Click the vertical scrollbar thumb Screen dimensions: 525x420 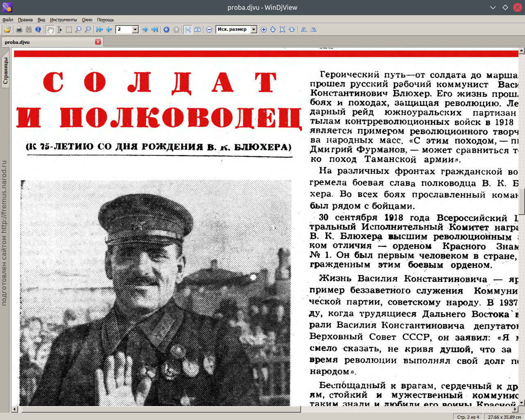coord(522,201)
